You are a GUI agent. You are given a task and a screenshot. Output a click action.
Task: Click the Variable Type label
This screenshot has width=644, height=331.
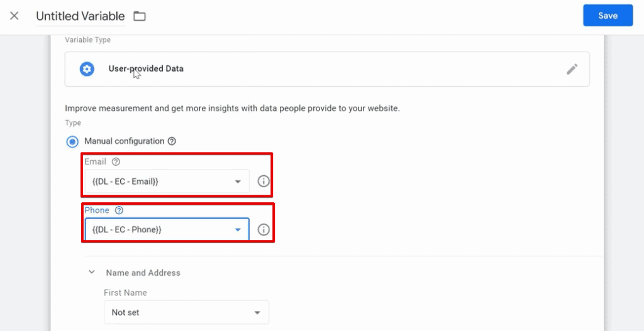pos(87,40)
